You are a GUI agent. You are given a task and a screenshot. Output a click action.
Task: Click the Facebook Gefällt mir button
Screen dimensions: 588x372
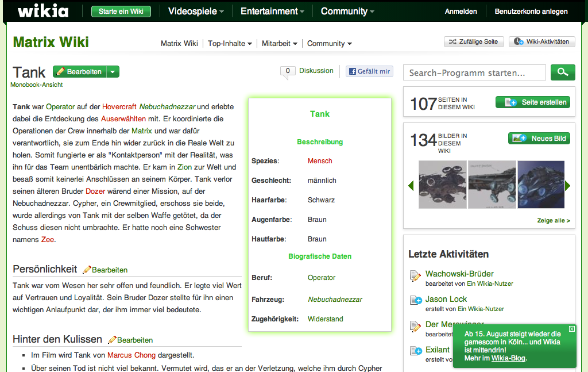369,71
